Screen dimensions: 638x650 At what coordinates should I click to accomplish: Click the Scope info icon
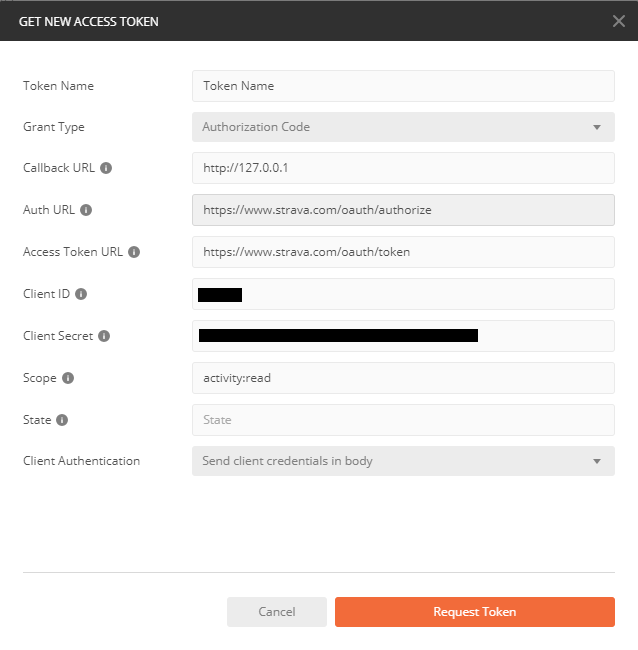coord(68,378)
